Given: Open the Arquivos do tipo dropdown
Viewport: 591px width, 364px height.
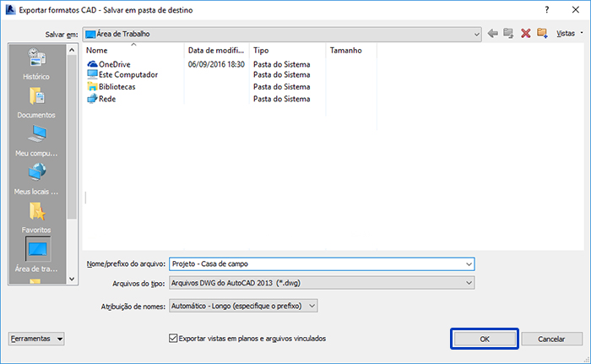Looking at the screenshot, I should [x=322, y=283].
